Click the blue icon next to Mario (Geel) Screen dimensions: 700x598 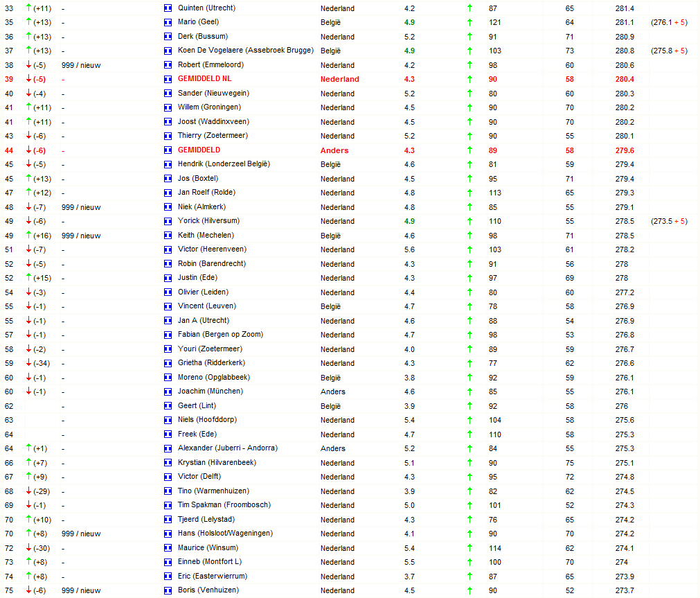tap(168, 22)
